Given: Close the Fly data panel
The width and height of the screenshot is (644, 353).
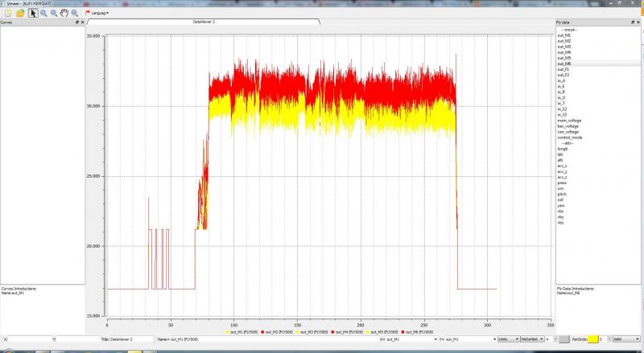Looking at the screenshot, I should pyautogui.click(x=638, y=23).
